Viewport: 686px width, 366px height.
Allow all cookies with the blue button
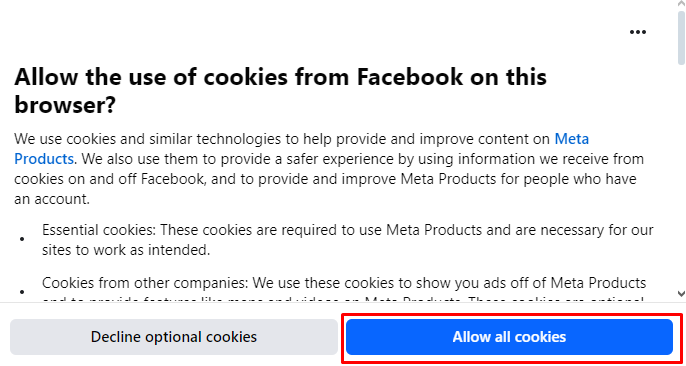coord(509,337)
